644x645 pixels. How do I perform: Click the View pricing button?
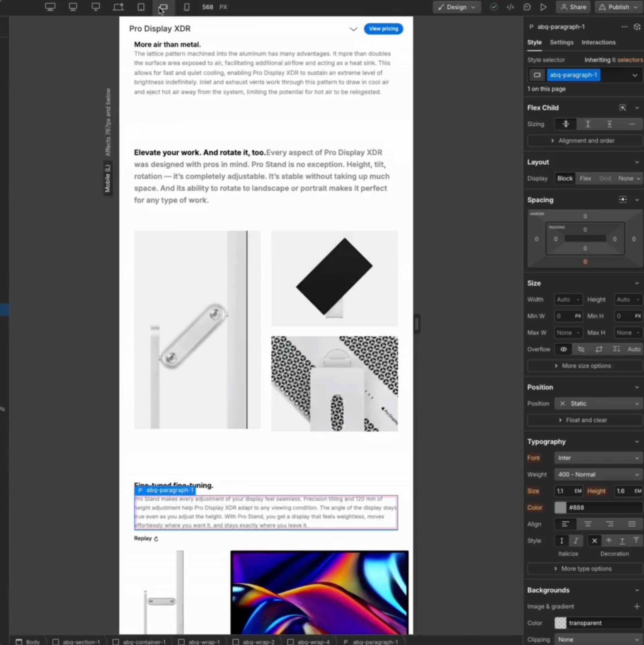point(383,29)
